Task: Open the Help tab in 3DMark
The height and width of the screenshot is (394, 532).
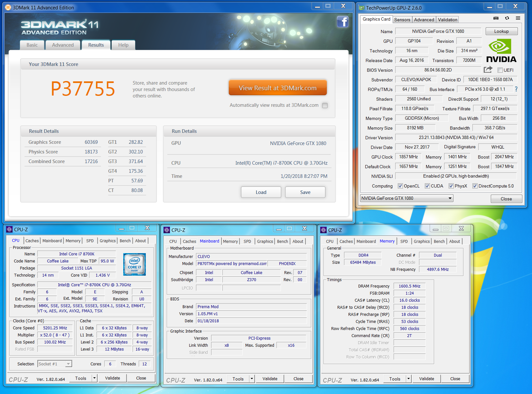Action: (x=123, y=45)
